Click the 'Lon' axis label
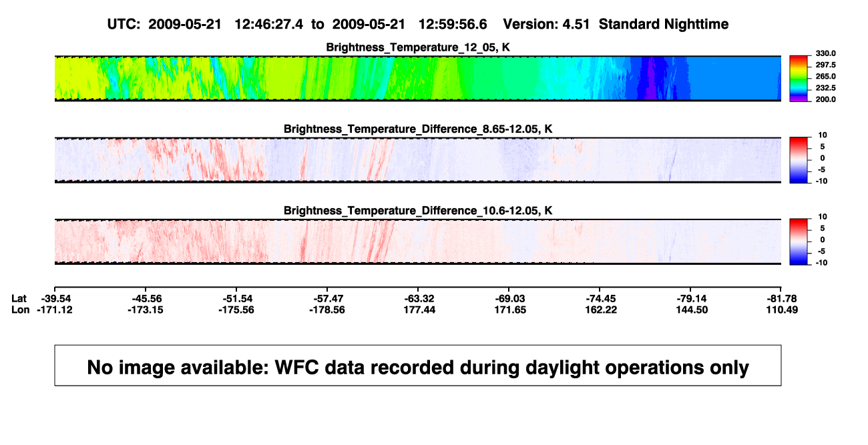This screenshot has height=445, width=868. 20,310
